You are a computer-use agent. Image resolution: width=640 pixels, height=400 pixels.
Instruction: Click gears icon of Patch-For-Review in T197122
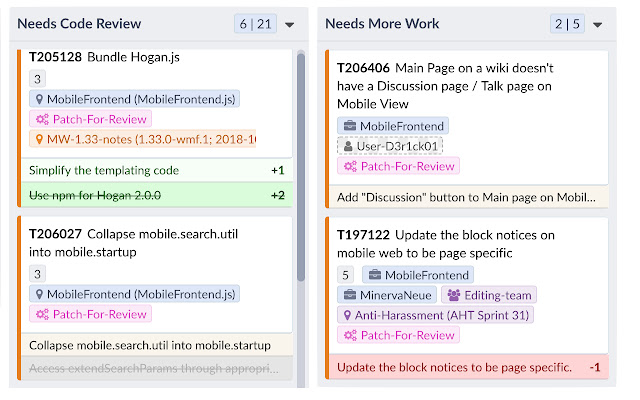(350, 335)
